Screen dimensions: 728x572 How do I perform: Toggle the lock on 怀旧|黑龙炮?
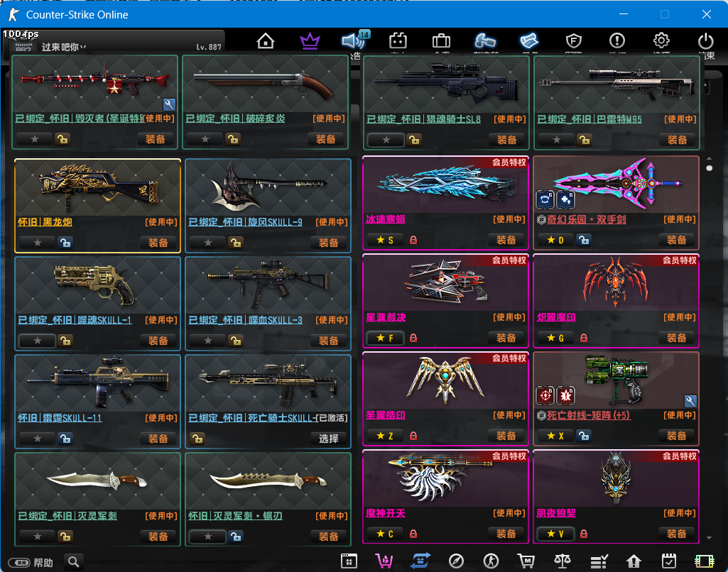pos(65,242)
